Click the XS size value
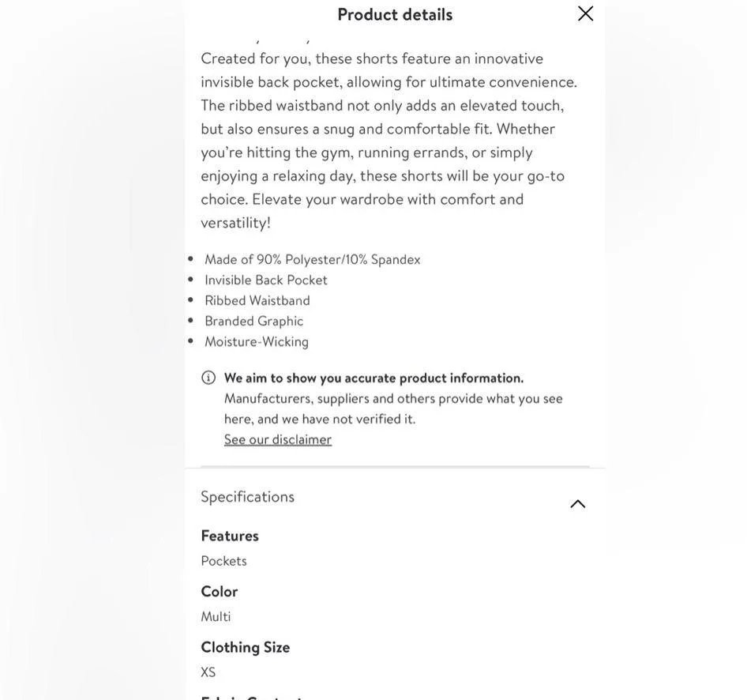747x700 pixels. click(208, 672)
